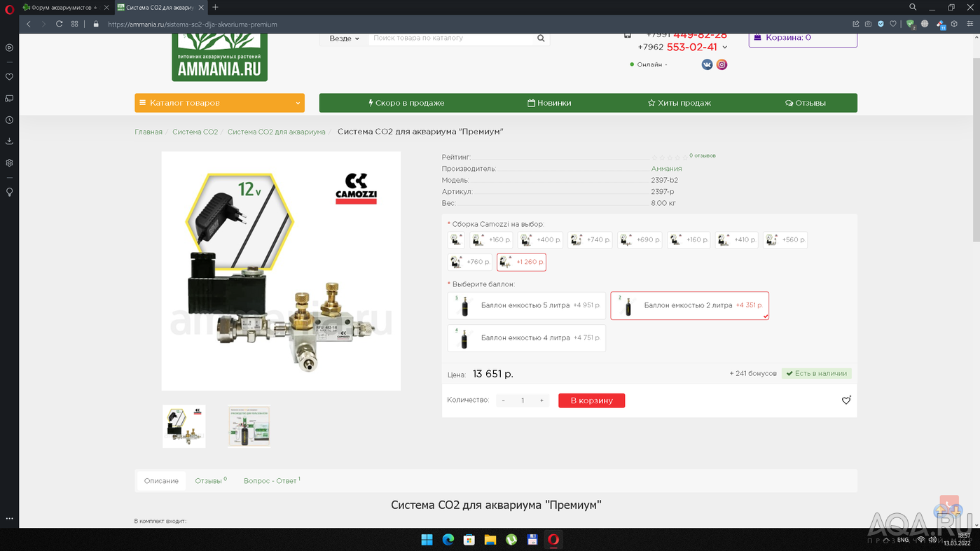This screenshot has height=551, width=980.
Task: Decrease quantity with minus button
Action: pyautogui.click(x=503, y=400)
